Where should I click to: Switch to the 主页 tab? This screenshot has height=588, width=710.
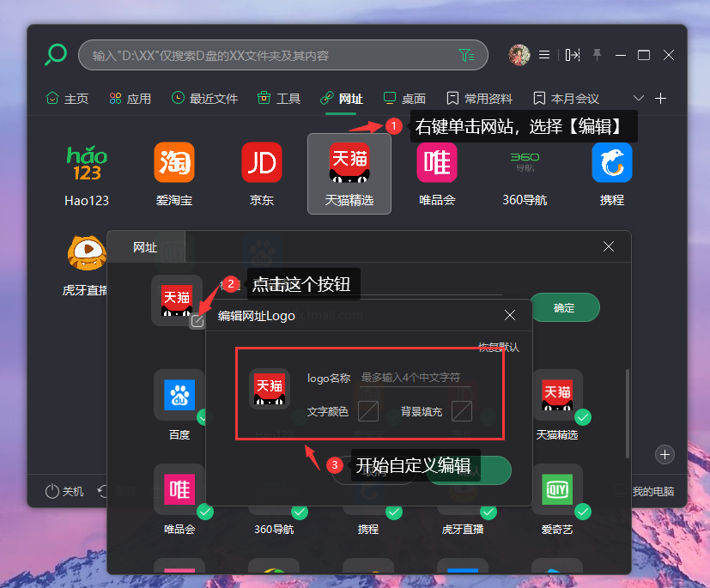[x=67, y=98]
